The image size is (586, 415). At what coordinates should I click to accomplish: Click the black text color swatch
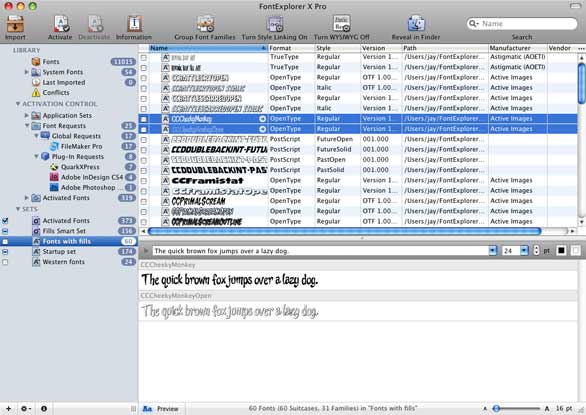point(561,250)
